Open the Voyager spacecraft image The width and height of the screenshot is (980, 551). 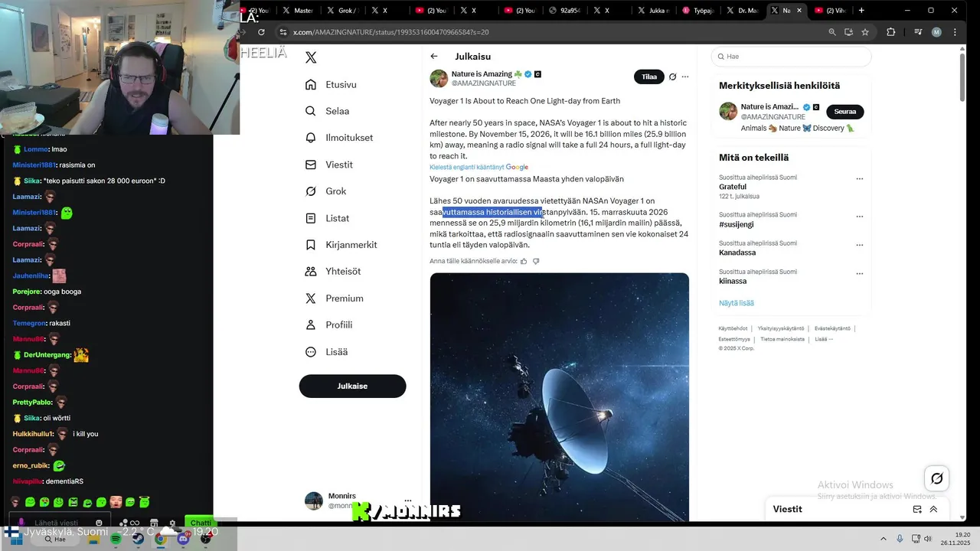tap(559, 397)
